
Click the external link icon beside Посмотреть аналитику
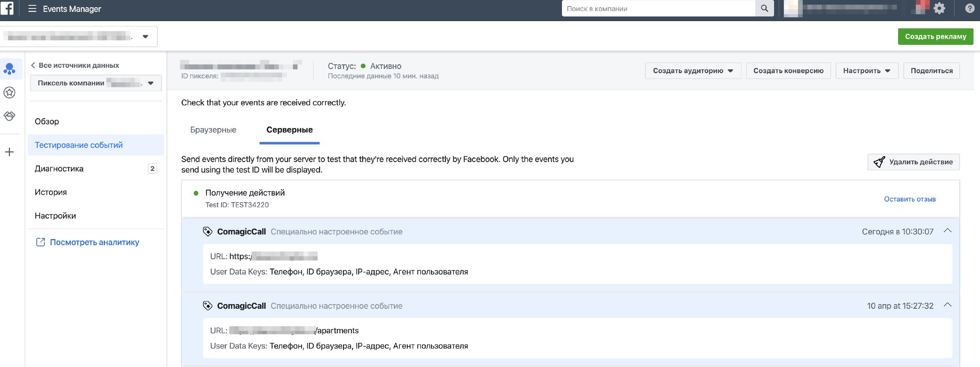pos(40,242)
